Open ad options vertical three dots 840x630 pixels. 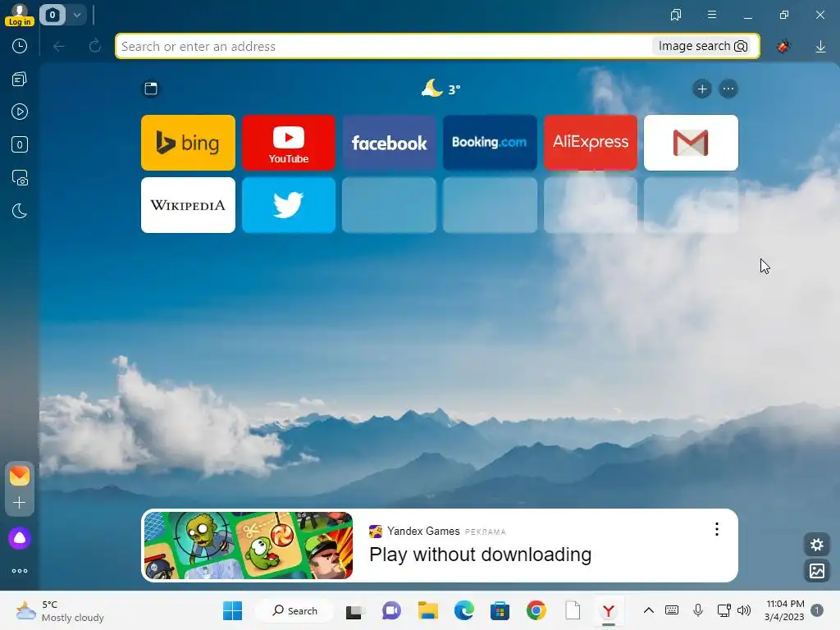click(717, 529)
